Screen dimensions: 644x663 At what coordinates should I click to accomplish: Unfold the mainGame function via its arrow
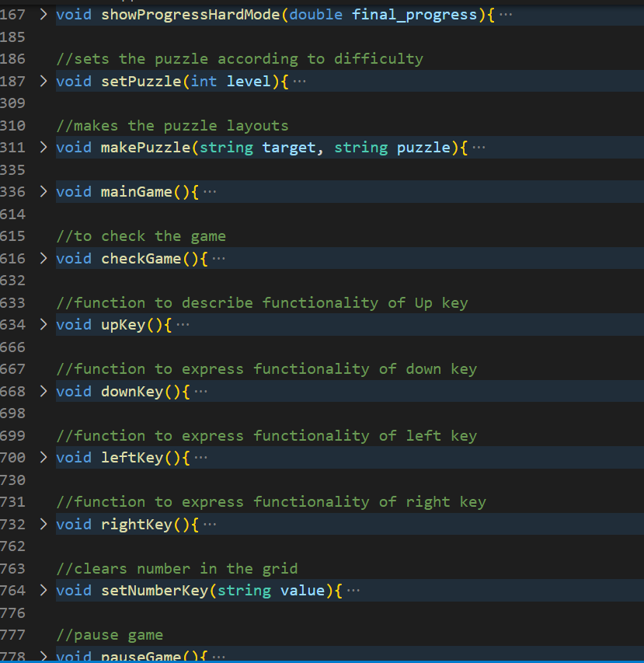click(x=43, y=191)
